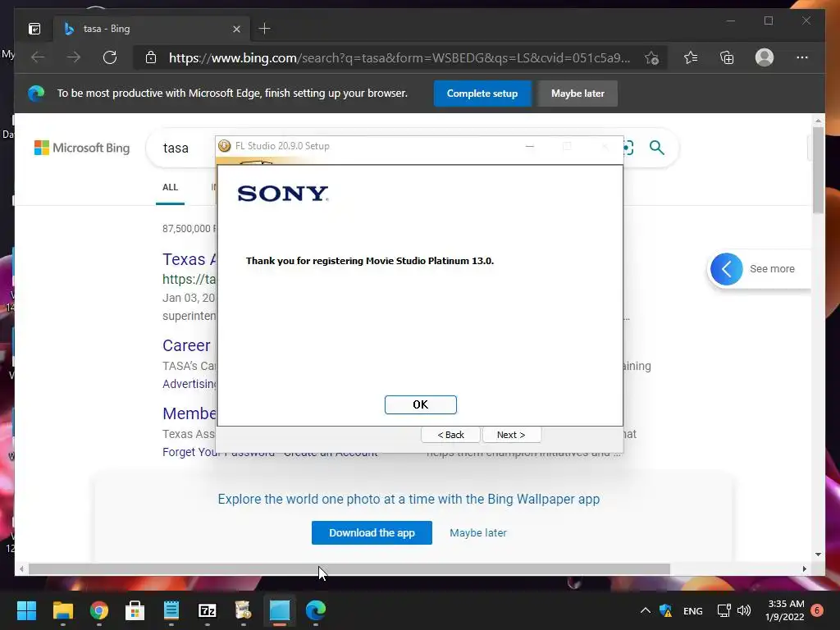
Task: Close the tasa - Bing tab
Action: pyautogui.click(x=236, y=29)
